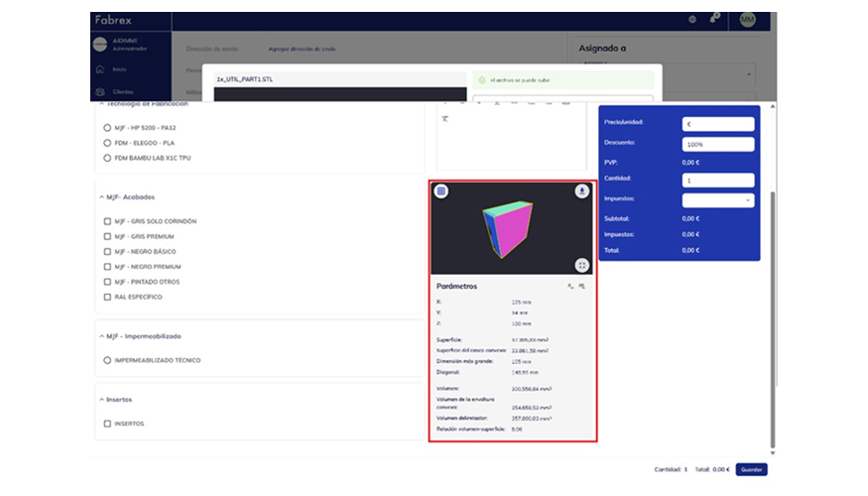Click the Cantidad input field

click(718, 180)
